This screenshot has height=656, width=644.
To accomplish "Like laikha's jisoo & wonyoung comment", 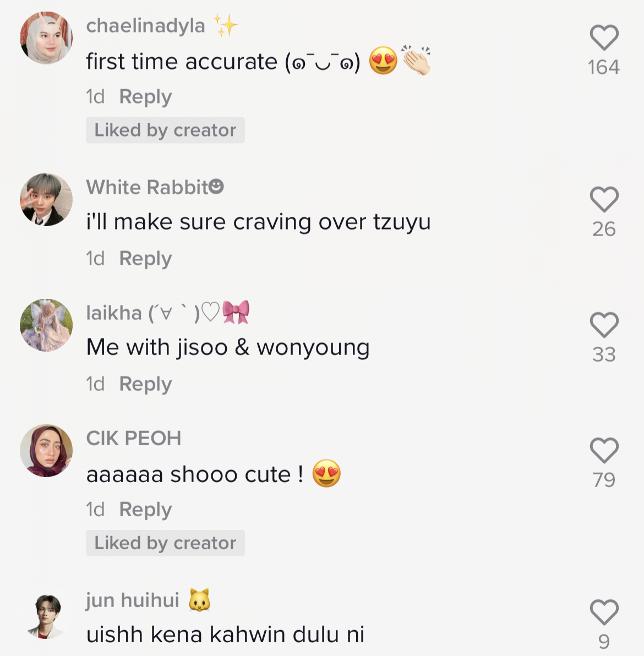I will coord(604,325).
